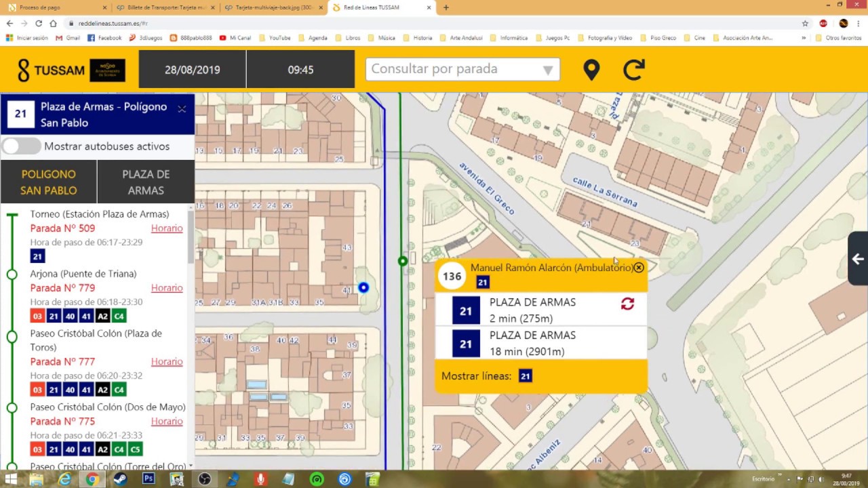Image resolution: width=868 pixels, height=488 pixels.
Task: Click the TUSSAM logo in the header
Action: coord(71,69)
